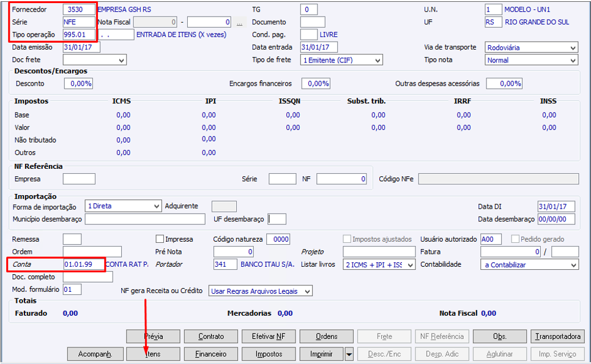Click the Obs. button
Screen dimensions: 591x364
(x=500, y=336)
